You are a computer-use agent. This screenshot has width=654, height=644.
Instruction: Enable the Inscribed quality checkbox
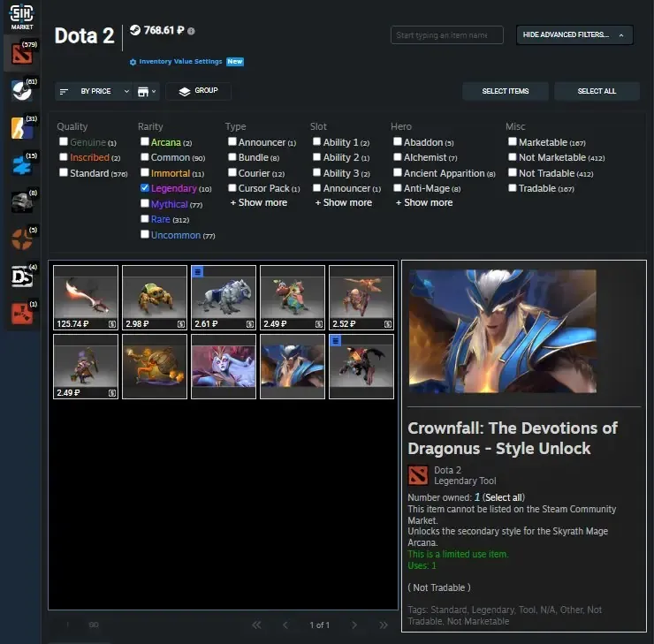tap(64, 157)
